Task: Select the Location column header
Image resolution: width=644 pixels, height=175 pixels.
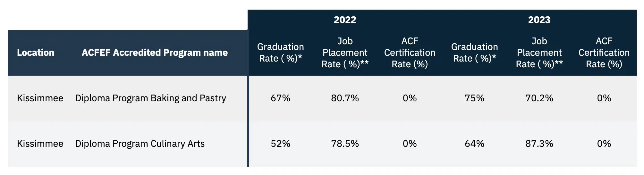Action: pyautogui.click(x=36, y=53)
